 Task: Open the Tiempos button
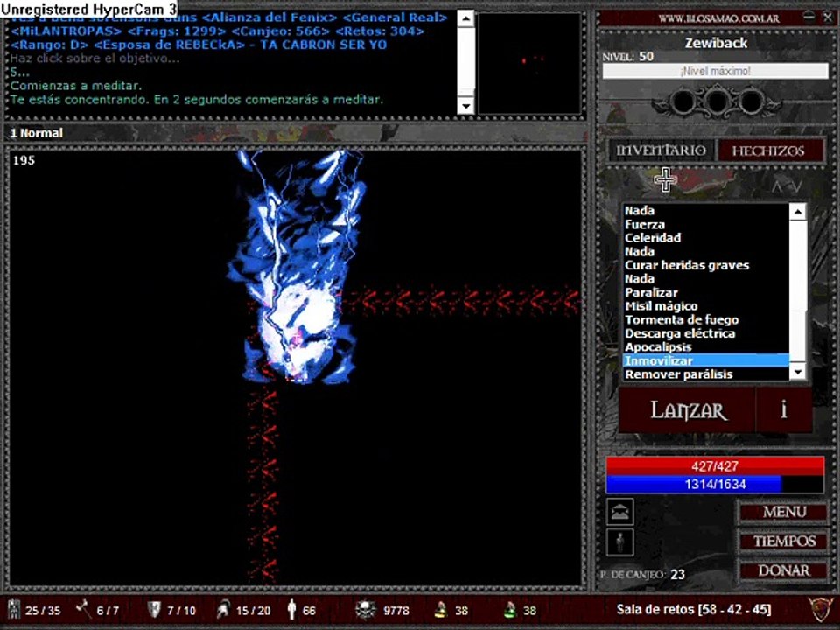tap(784, 541)
